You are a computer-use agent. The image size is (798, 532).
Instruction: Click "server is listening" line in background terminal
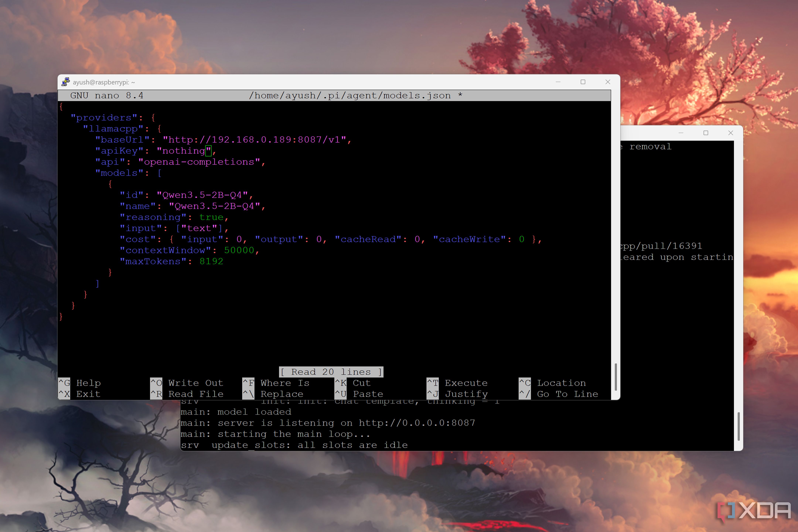point(328,423)
